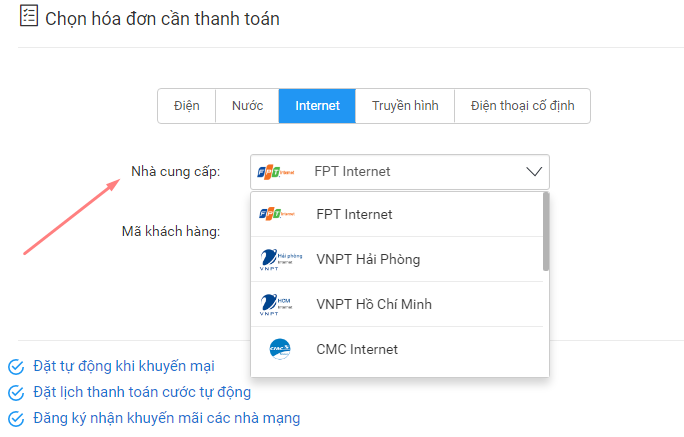Image resolution: width=684 pixels, height=437 pixels.
Task: Open the Đặt lịch thanh toán cước tự động link
Action: coord(142,392)
